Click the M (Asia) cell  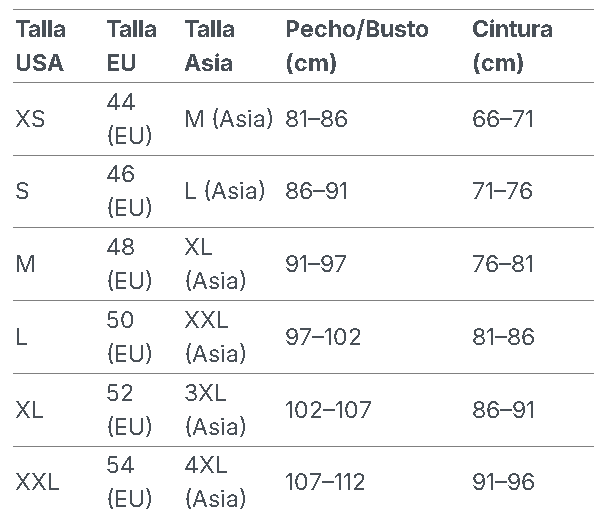(x=229, y=119)
